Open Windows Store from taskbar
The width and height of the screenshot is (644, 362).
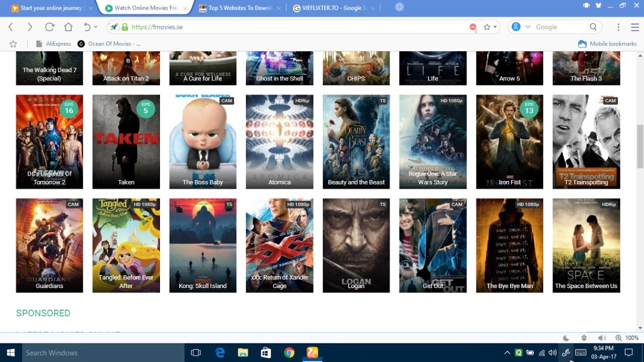tap(266, 353)
